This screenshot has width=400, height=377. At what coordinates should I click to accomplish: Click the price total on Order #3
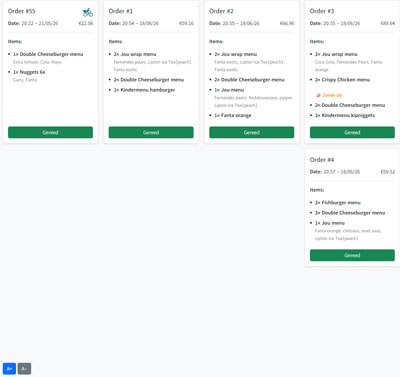pos(388,23)
